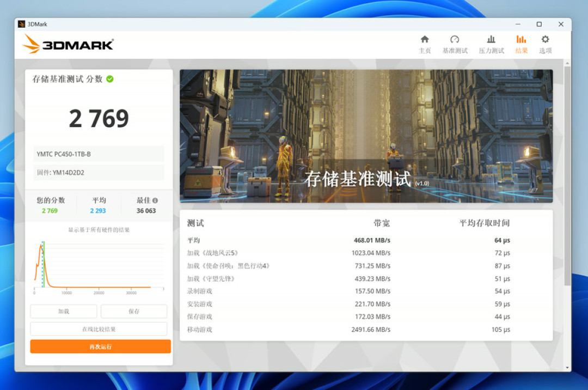The image size is (588, 390).
Task: Click the 带宽 column header
Action: coord(381,223)
